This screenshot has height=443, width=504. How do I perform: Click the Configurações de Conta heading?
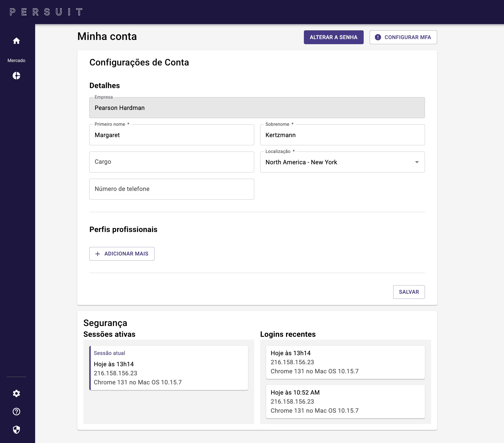139,62
